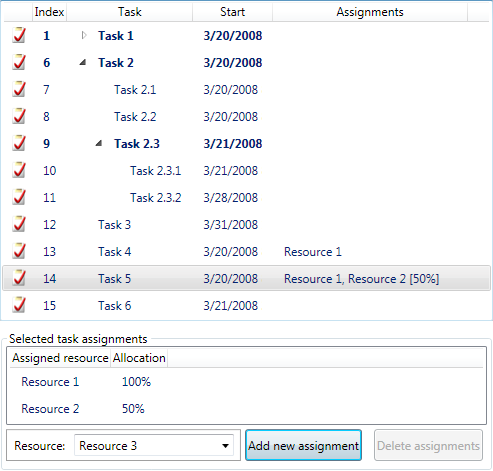The image size is (493, 471).
Task: Click index number 15
Action: tap(49, 306)
